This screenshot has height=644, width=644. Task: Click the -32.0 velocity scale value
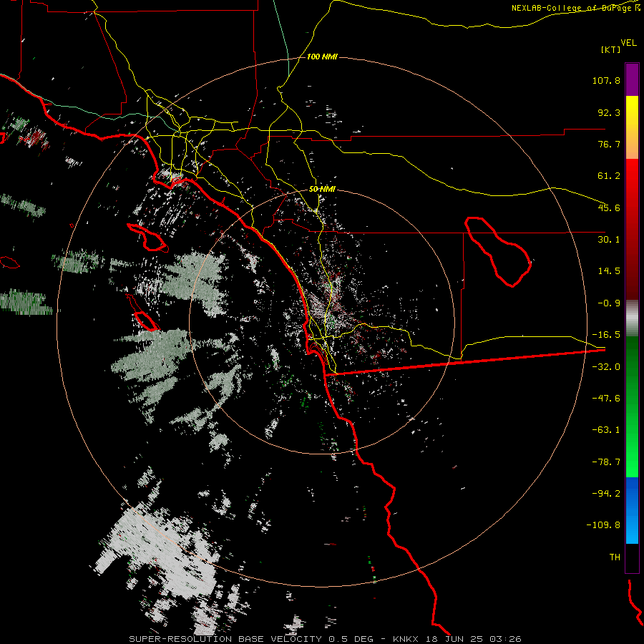606,367
